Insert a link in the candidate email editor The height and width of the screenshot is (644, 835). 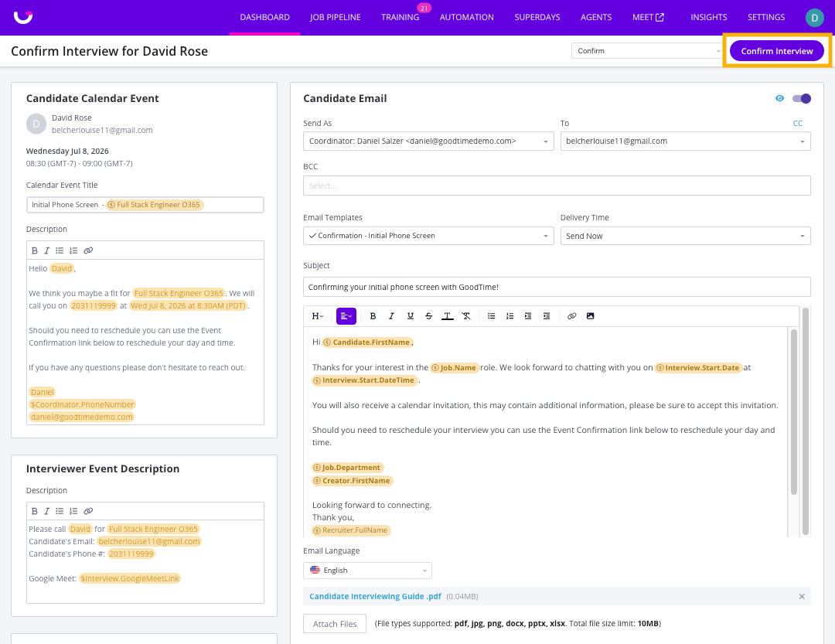point(571,316)
